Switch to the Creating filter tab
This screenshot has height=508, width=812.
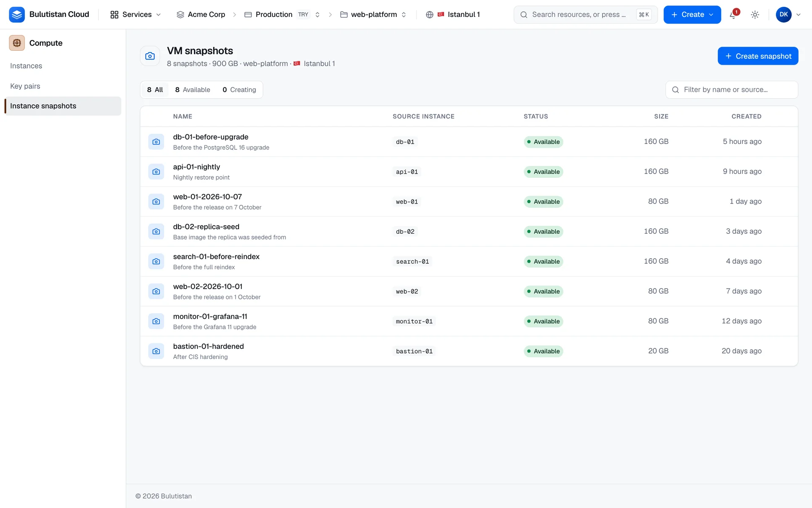[x=239, y=90]
